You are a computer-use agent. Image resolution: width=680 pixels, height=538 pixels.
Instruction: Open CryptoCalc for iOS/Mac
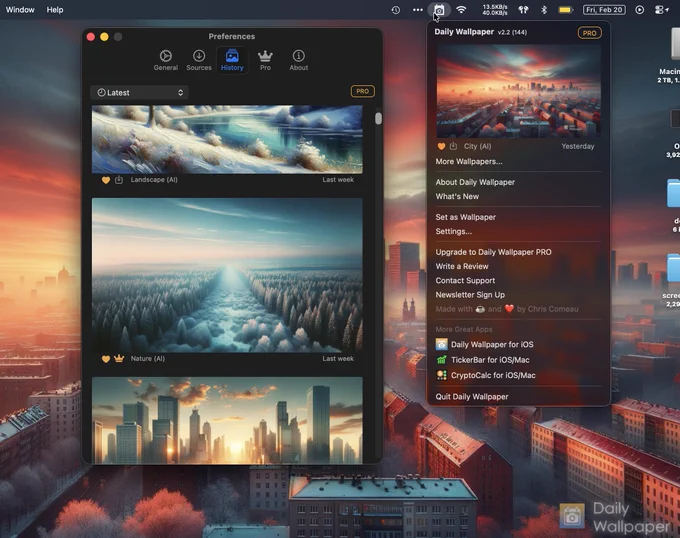pos(485,375)
